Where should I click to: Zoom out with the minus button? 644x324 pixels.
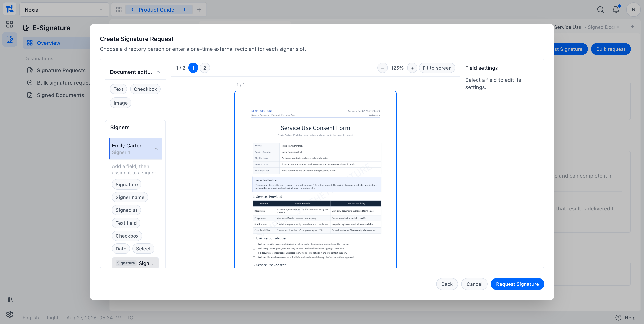pos(382,68)
